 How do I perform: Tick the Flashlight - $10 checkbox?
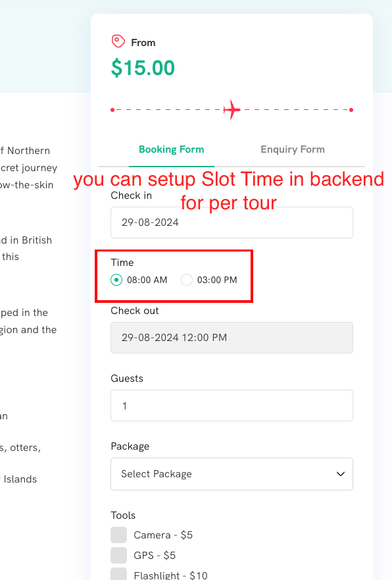[118, 575]
